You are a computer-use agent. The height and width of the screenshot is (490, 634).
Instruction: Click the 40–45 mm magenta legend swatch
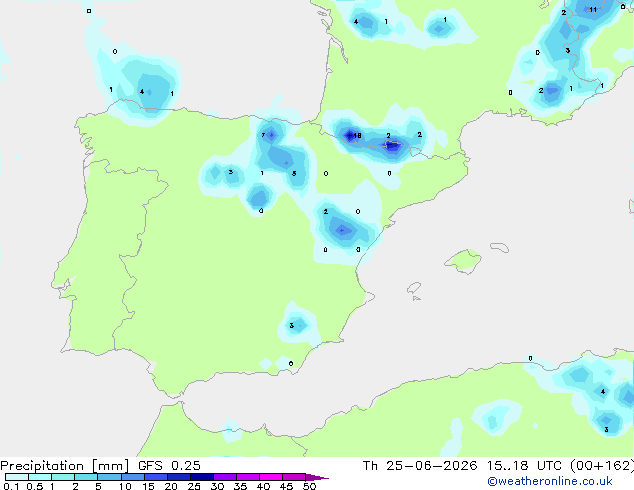271,477
